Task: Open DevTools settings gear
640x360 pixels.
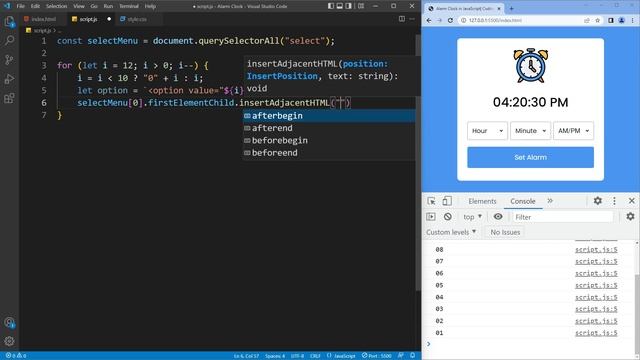Action: click(x=598, y=201)
